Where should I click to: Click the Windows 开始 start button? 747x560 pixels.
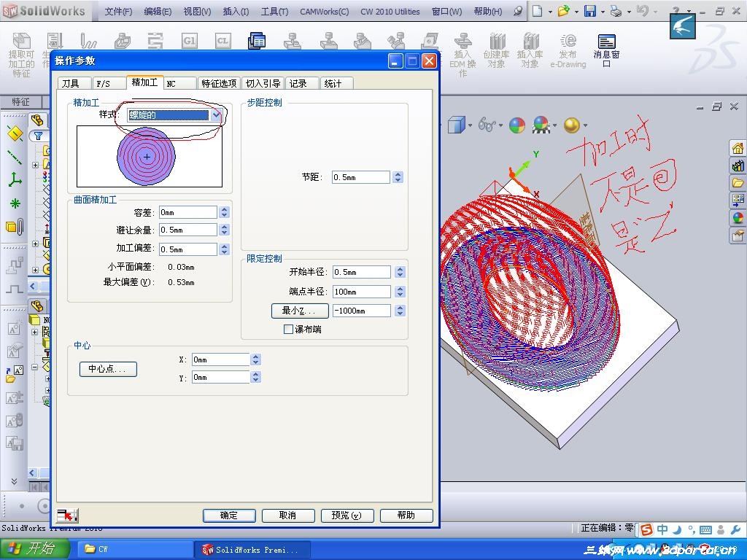34,549
